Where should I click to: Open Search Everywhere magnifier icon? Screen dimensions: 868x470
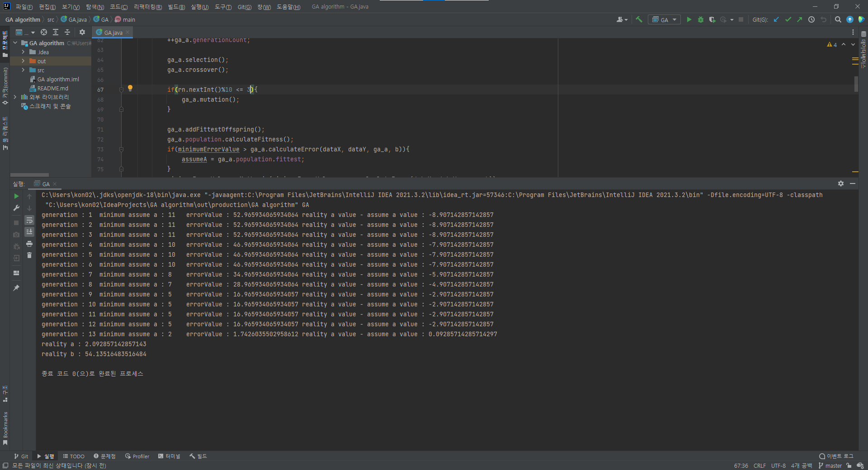coord(838,19)
